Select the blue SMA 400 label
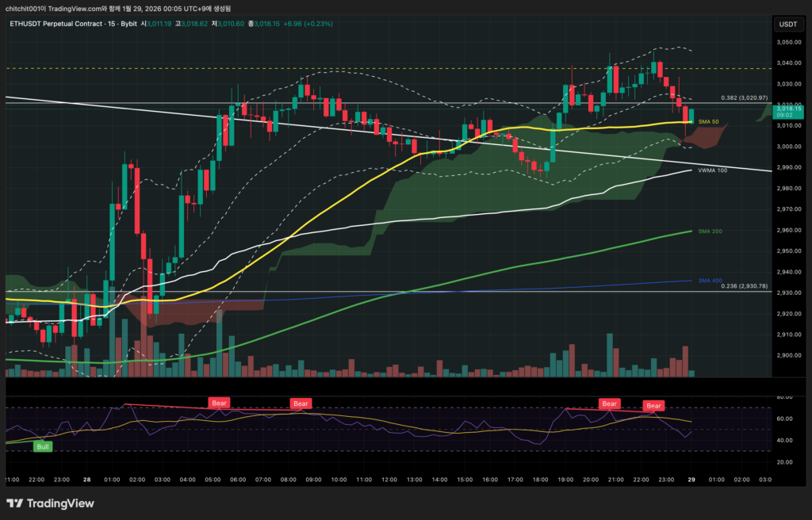The width and height of the screenshot is (812, 520). pos(710,281)
